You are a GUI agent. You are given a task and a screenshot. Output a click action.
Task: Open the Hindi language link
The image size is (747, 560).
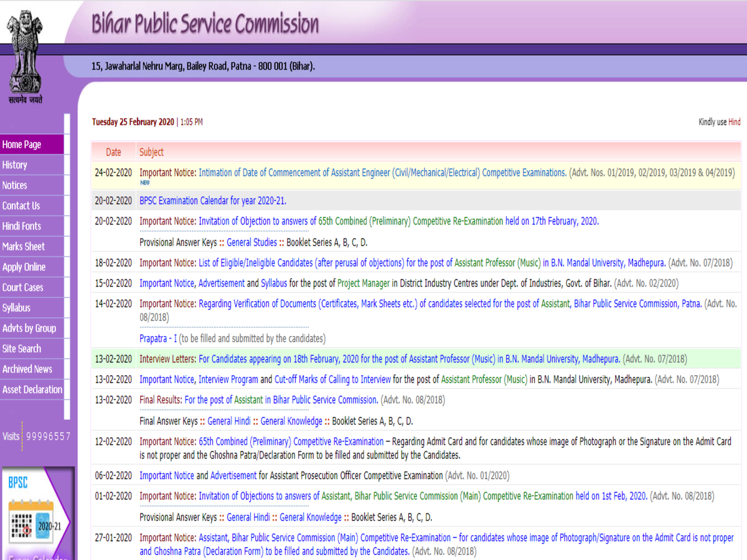[734, 122]
